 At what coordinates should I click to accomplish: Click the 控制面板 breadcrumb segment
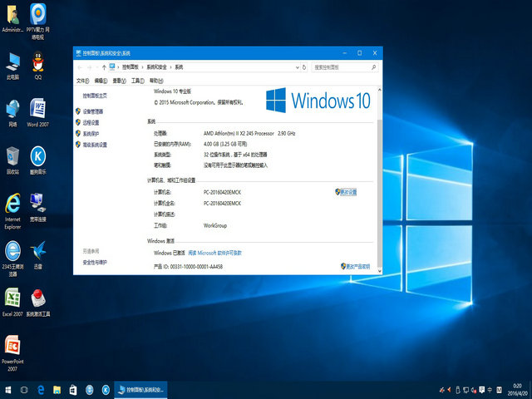(x=131, y=67)
